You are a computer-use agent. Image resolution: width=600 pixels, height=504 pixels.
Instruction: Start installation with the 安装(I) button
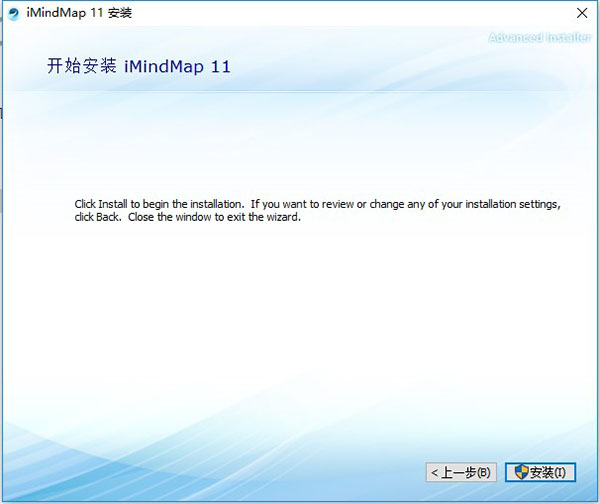[x=540, y=472]
